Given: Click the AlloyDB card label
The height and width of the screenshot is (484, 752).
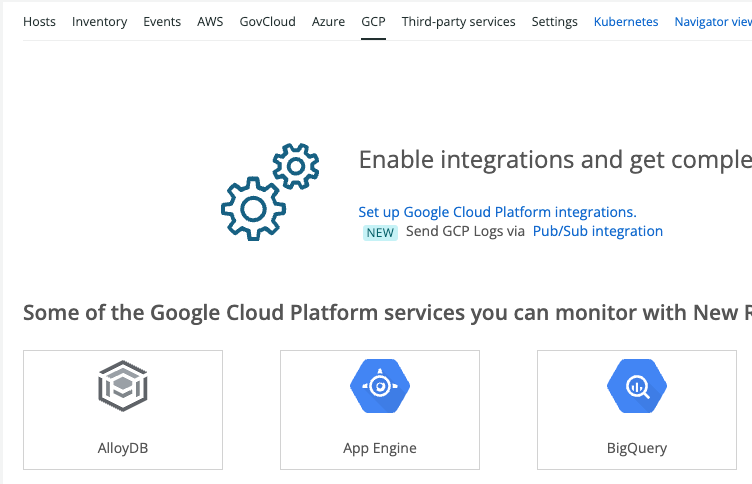Looking at the screenshot, I should tap(123, 448).
